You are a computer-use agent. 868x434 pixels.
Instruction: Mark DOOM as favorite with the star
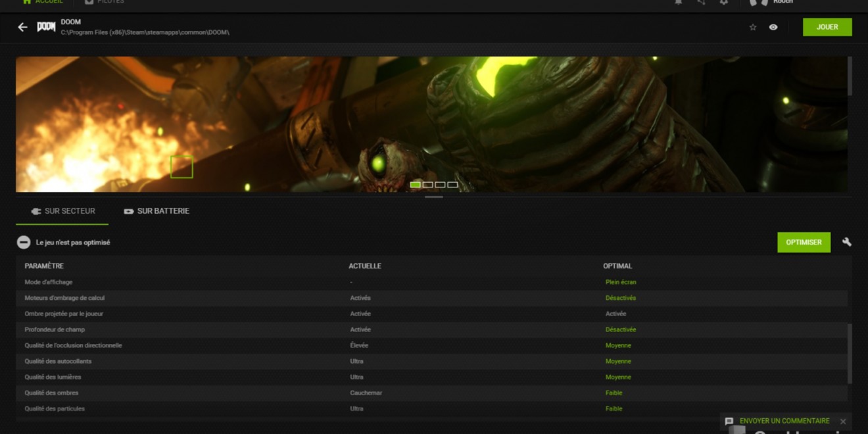(753, 27)
